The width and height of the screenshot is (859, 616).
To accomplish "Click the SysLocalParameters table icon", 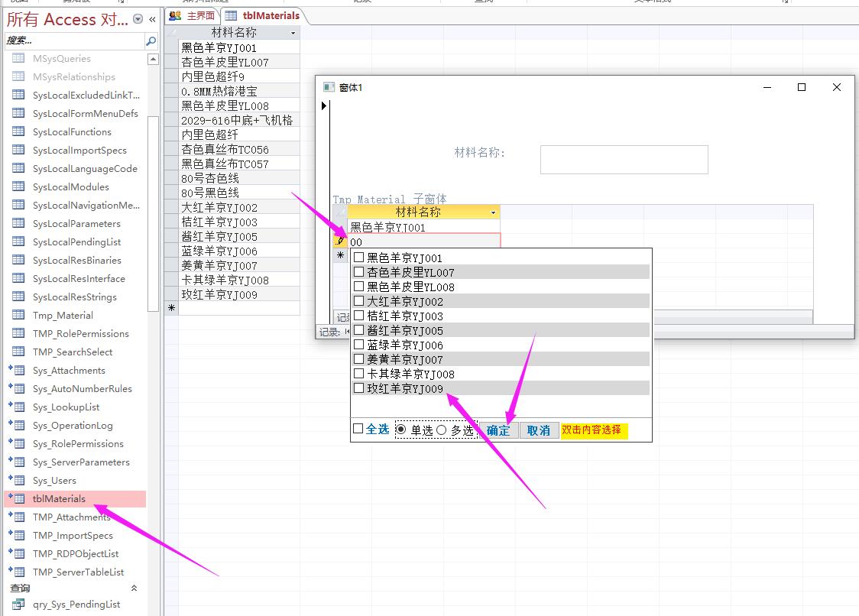I will pos(18,223).
